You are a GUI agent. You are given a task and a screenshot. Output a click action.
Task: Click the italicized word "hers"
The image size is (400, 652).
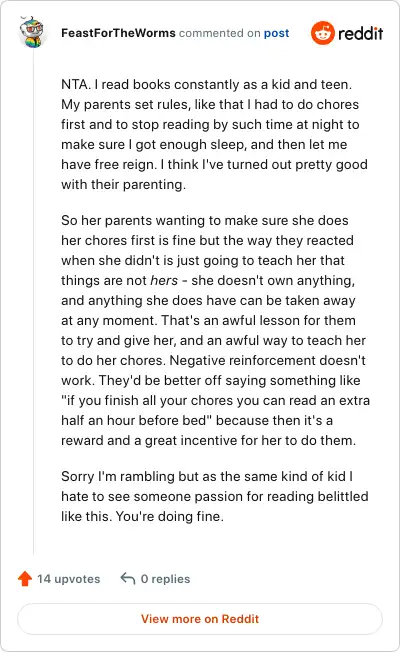pos(164,281)
